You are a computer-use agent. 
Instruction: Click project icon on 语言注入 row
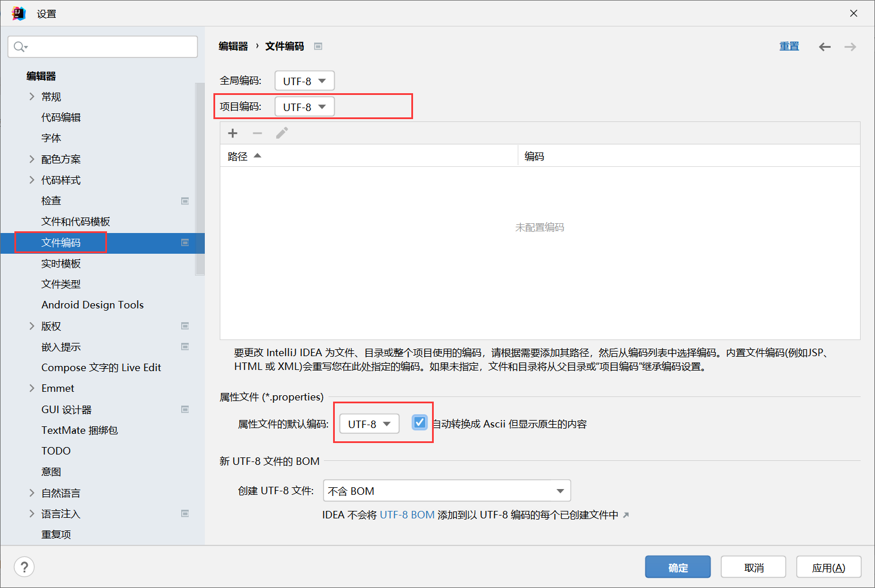pyautogui.click(x=185, y=514)
